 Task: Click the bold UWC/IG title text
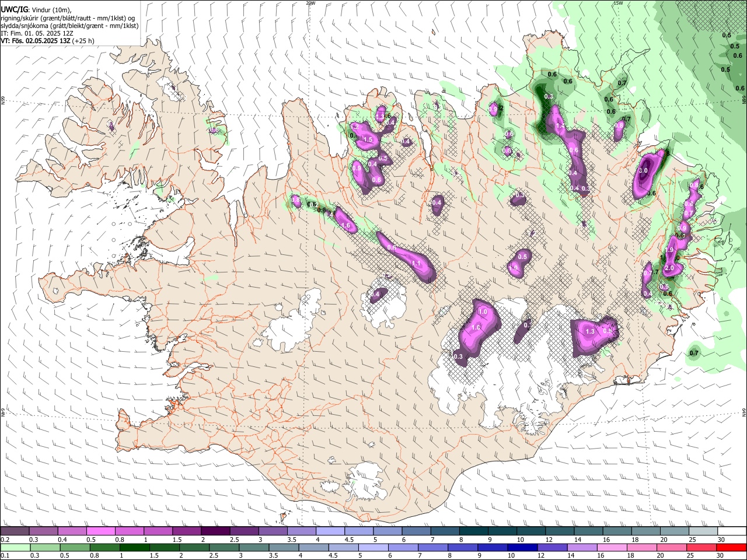point(14,10)
